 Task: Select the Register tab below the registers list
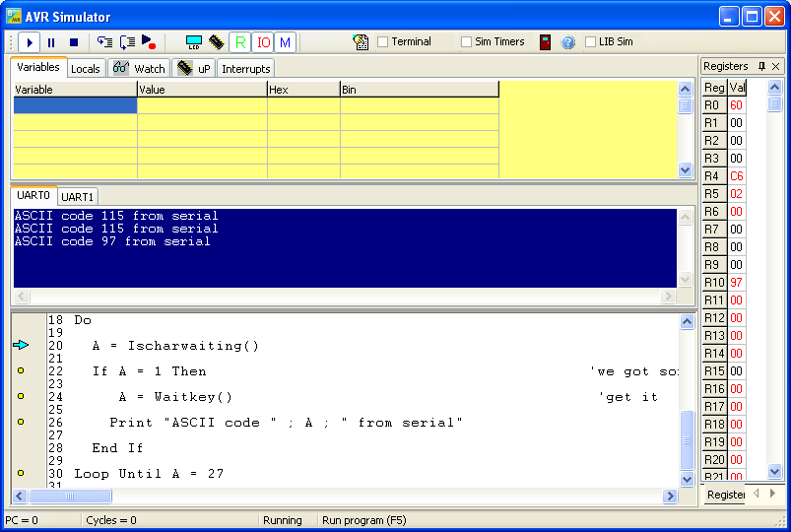click(725, 495)
